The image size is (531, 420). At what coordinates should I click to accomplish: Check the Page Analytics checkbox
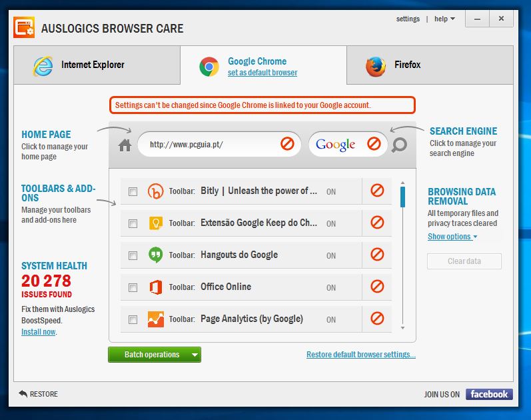point(133,319)
